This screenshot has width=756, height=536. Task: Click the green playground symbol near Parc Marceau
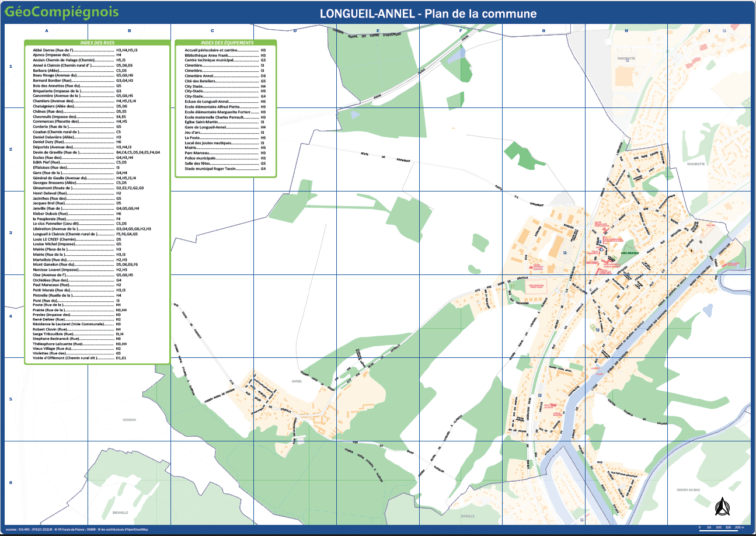(x=614, y=259)
